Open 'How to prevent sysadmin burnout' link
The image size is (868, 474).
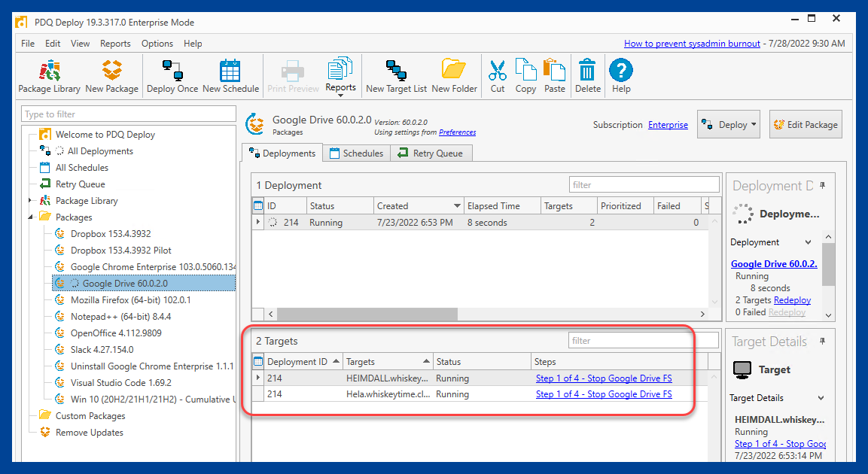coord(692,43)
